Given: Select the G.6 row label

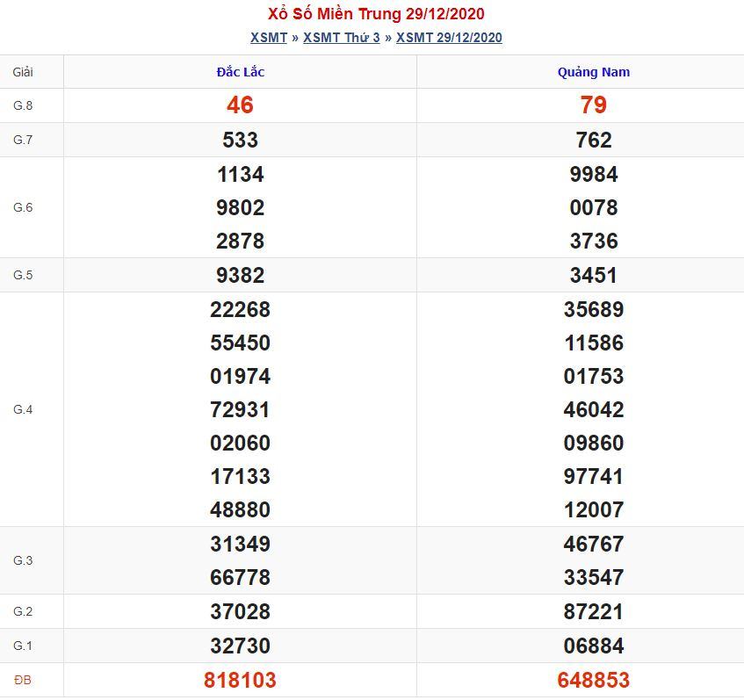Looking at the screenshot, I should pos(23,207).
